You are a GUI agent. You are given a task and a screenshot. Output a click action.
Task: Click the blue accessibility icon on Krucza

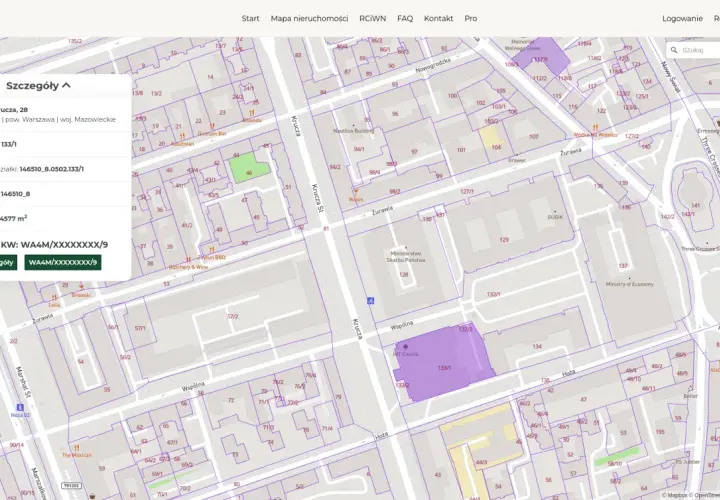click(371, 301)
